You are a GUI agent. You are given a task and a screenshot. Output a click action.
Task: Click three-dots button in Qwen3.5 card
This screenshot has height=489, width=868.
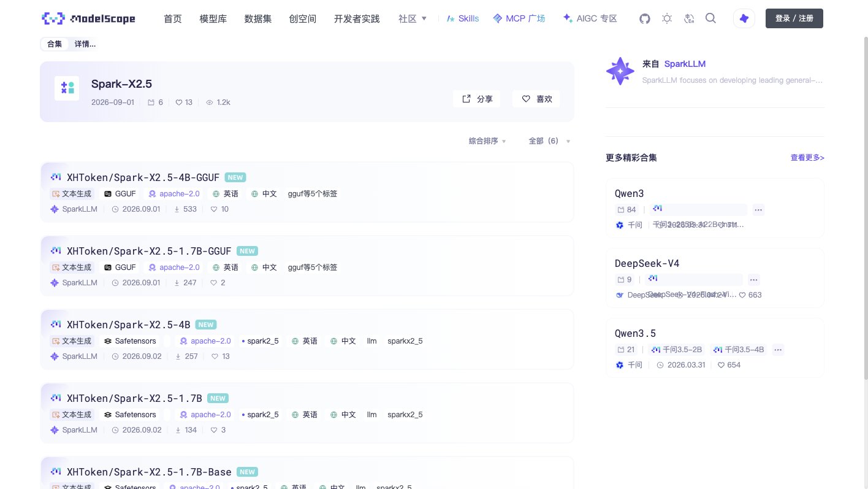(778, 350)
